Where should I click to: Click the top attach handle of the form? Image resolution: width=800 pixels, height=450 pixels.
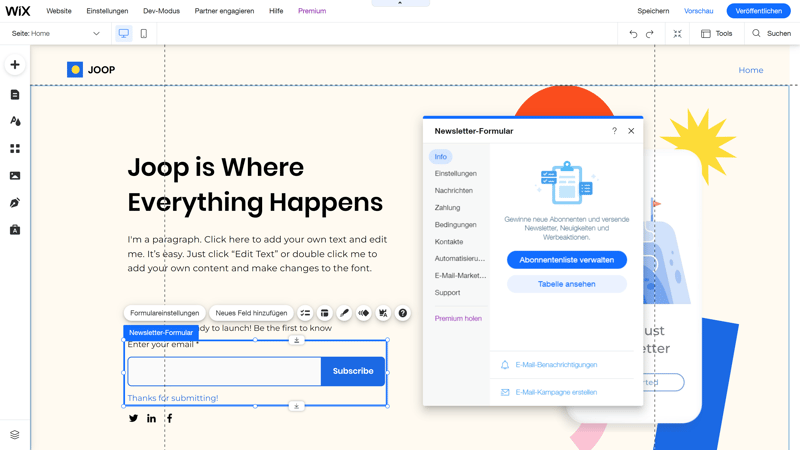point(296,340)
